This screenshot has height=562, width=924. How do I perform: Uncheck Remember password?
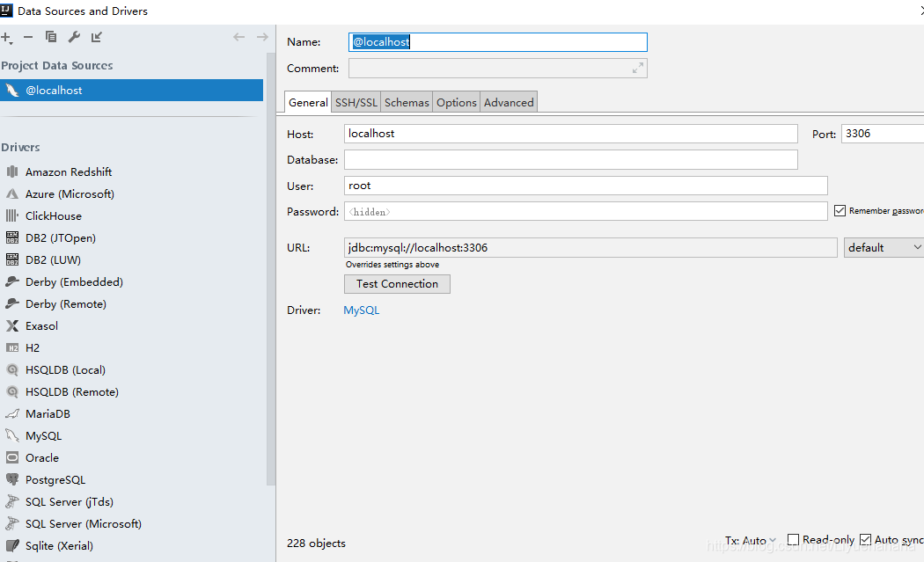point(840,210)
